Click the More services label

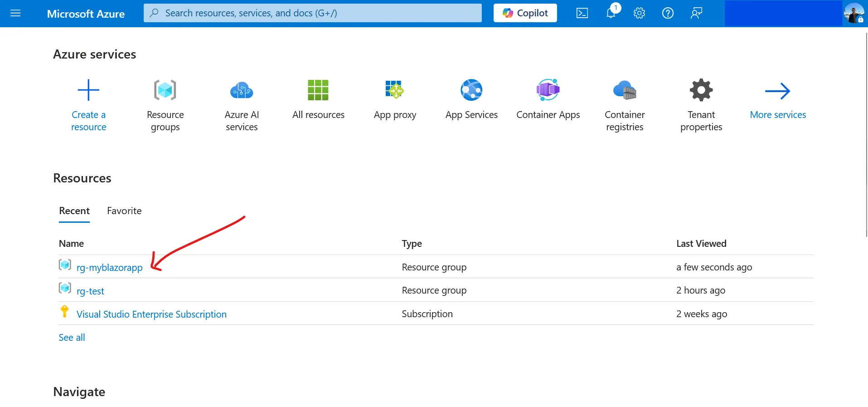click(778, 115)
